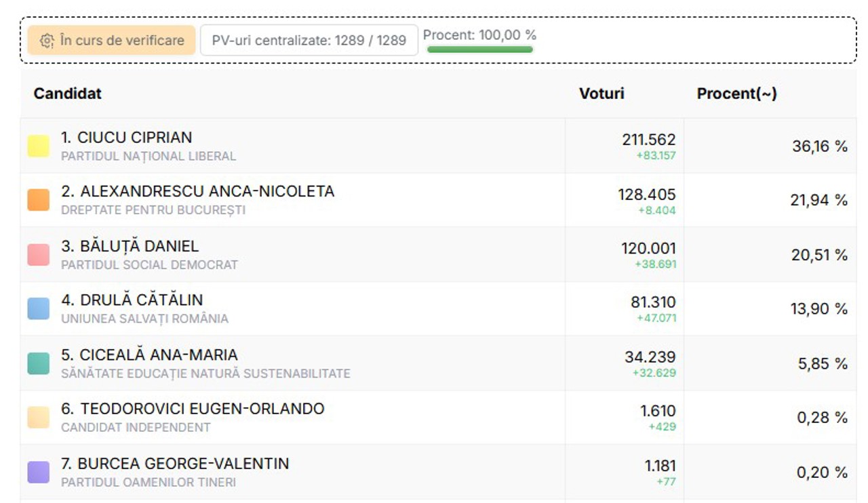Click the 81.310 votes value for Drulă

click(x=653, y=302)
